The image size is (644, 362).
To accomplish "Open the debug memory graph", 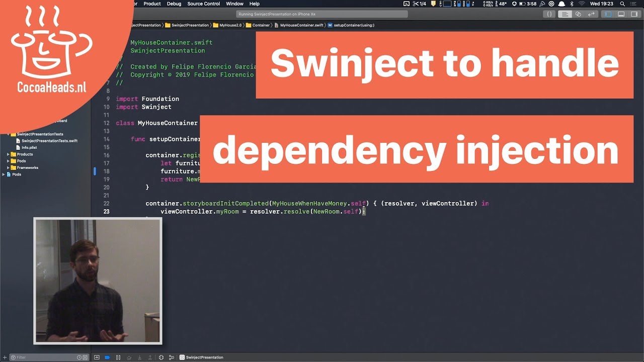I will 172,357.
